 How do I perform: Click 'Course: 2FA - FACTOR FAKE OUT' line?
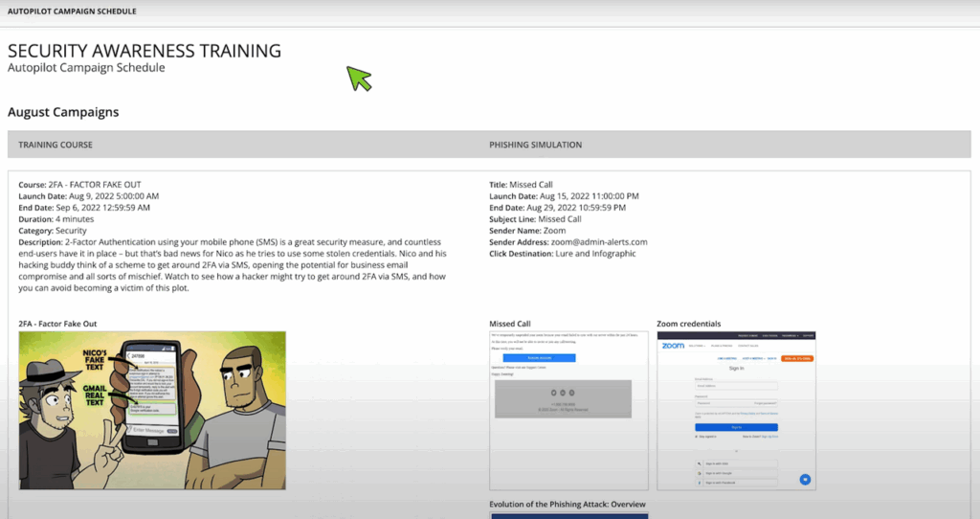click(80, 185)
